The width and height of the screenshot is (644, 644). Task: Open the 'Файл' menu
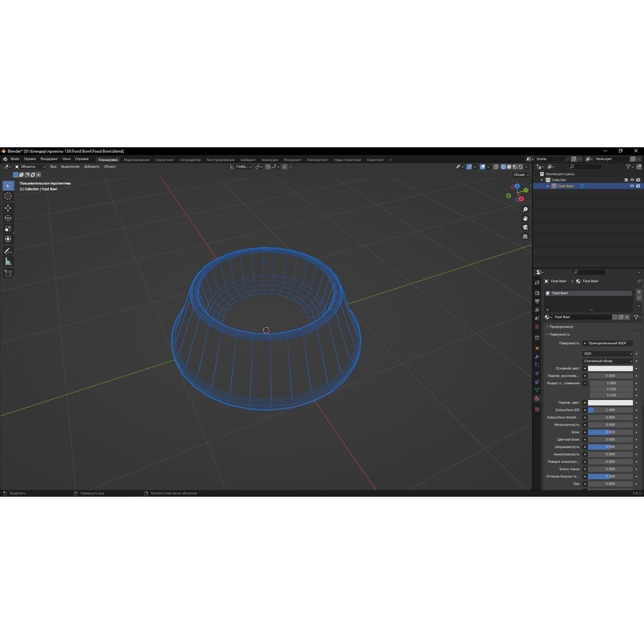tap(15, 159)
